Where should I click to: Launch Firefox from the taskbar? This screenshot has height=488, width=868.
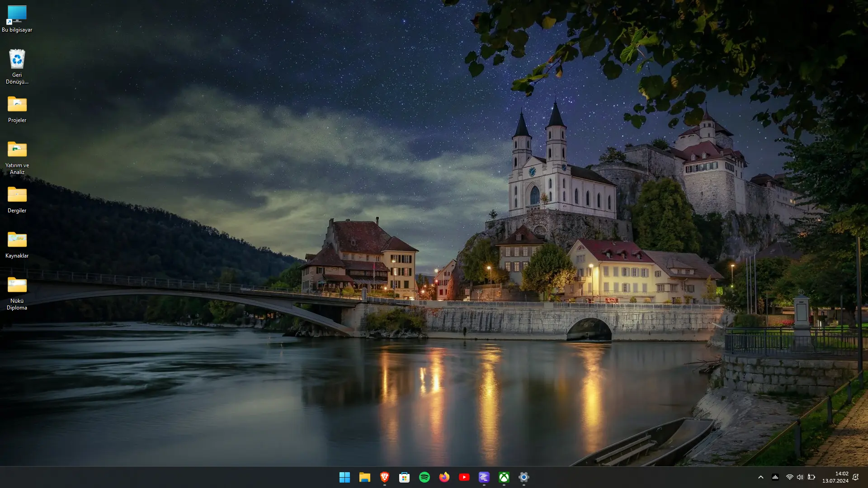[444, 477]
